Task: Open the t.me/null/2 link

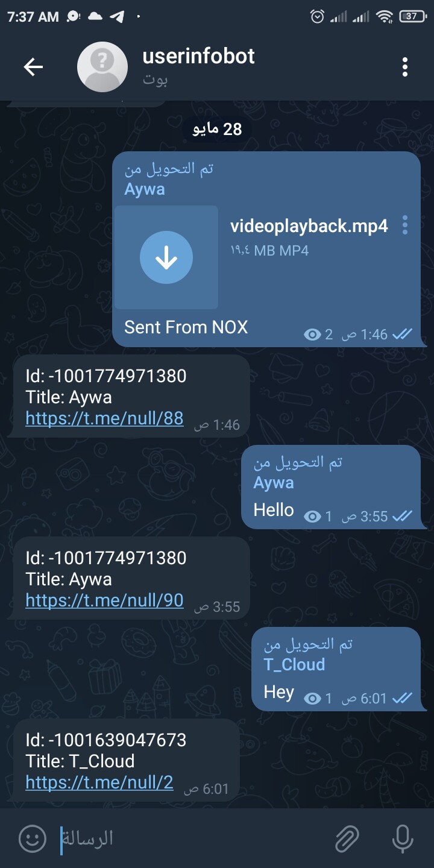Action: [x=99, y=782]
